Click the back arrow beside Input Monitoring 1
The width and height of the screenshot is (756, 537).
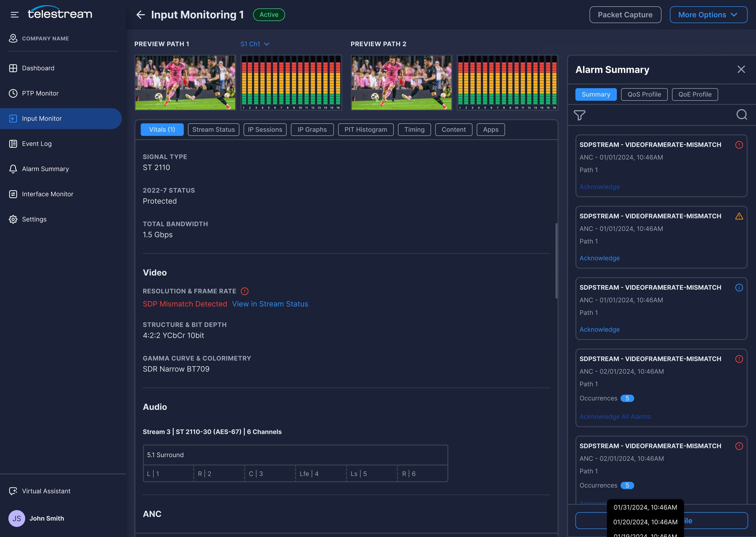coord(140,14)
